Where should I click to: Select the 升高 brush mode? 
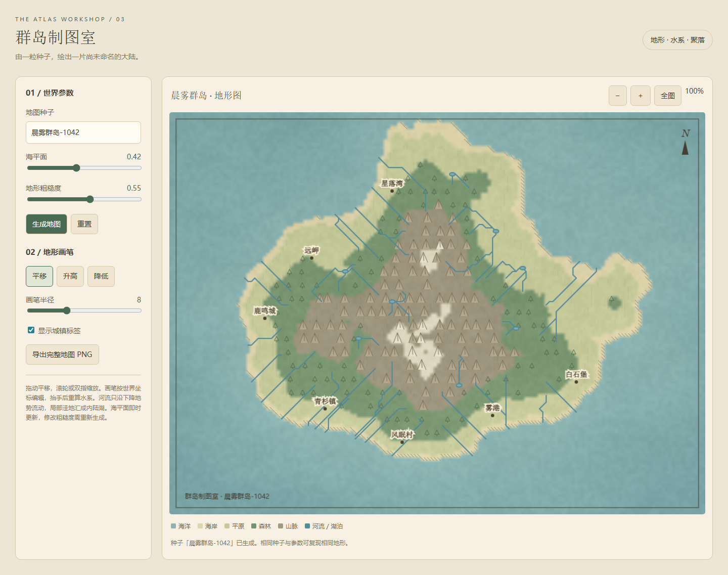pos(70,276)
